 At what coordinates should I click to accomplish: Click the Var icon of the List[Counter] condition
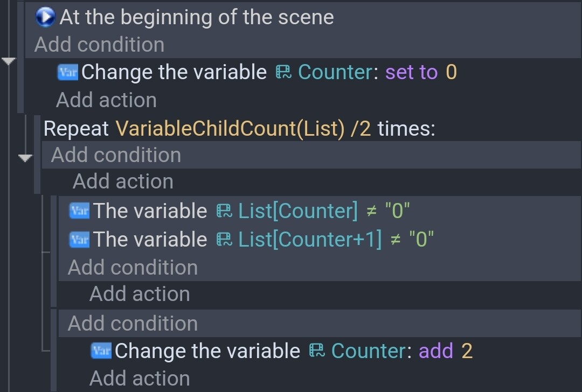79,211
